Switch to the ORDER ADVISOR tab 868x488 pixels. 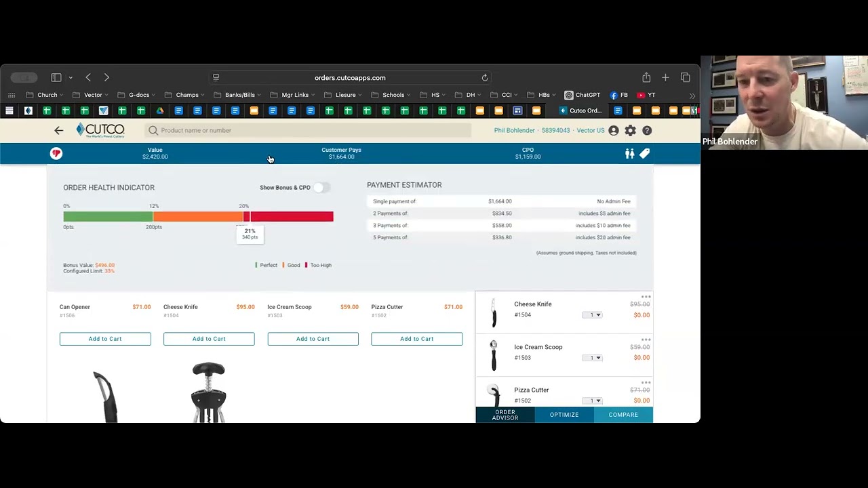click(x=505, y=415)
